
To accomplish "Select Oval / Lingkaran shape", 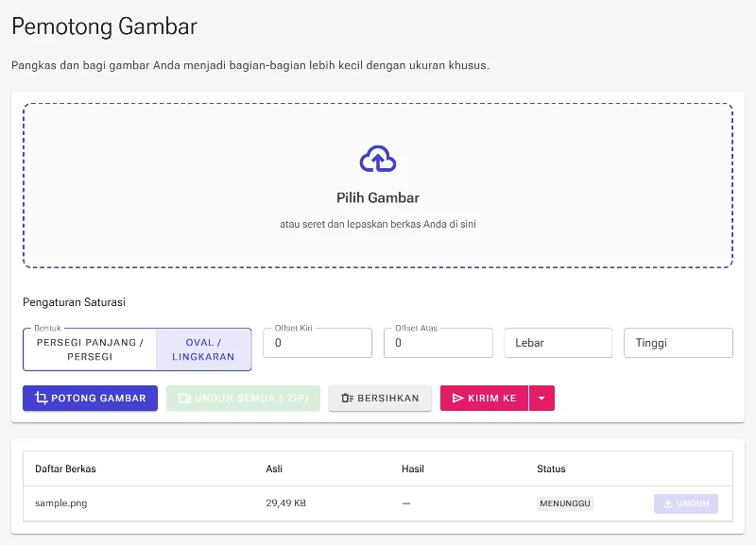I will coord(203,349).
